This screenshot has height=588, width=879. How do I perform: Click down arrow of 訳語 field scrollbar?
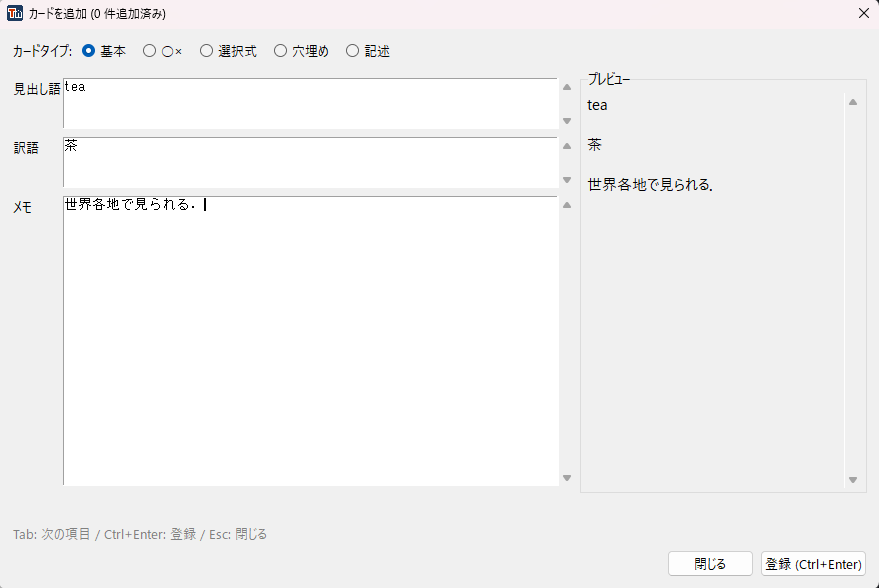[567, 180]
